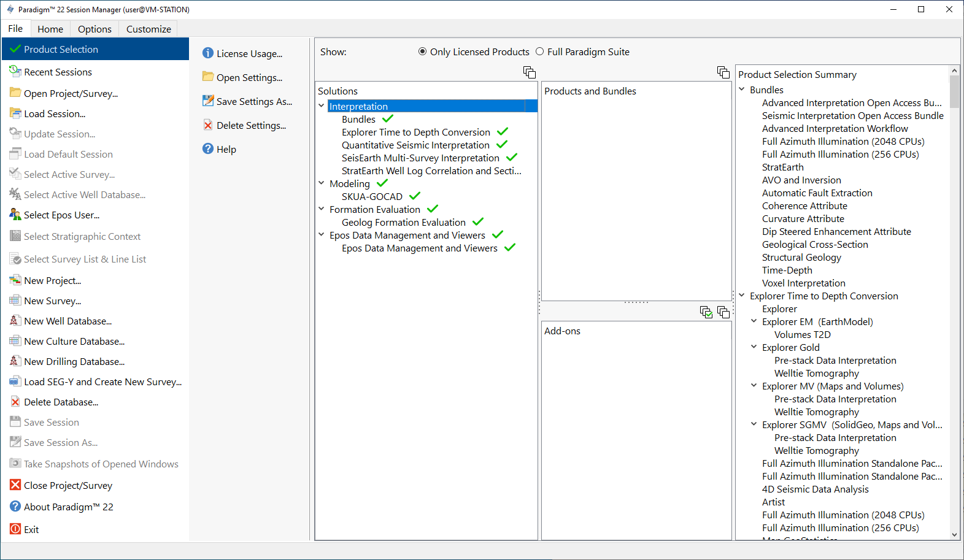Click the Help question mark icon
Viewport: 964px width, 560px height.
coord(208,148)
